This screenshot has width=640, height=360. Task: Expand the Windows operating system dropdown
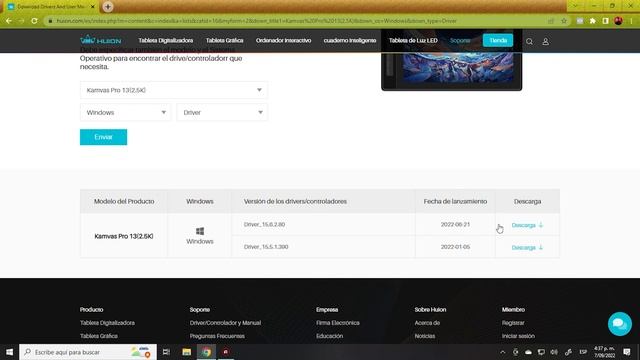(x=126, y=112)
